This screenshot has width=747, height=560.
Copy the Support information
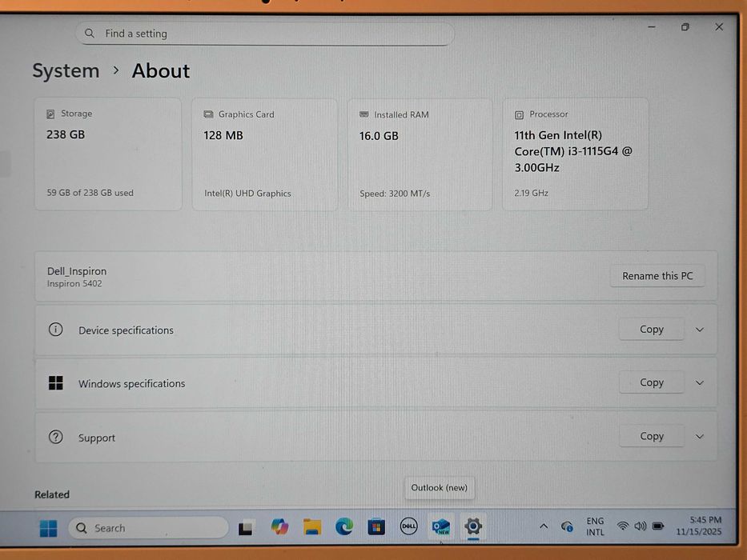(x=651, y=436)
